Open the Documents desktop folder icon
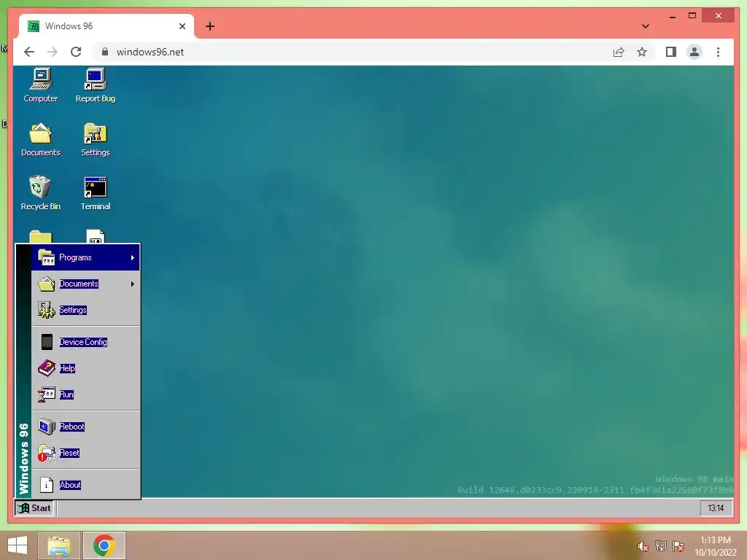 (41, 139)
